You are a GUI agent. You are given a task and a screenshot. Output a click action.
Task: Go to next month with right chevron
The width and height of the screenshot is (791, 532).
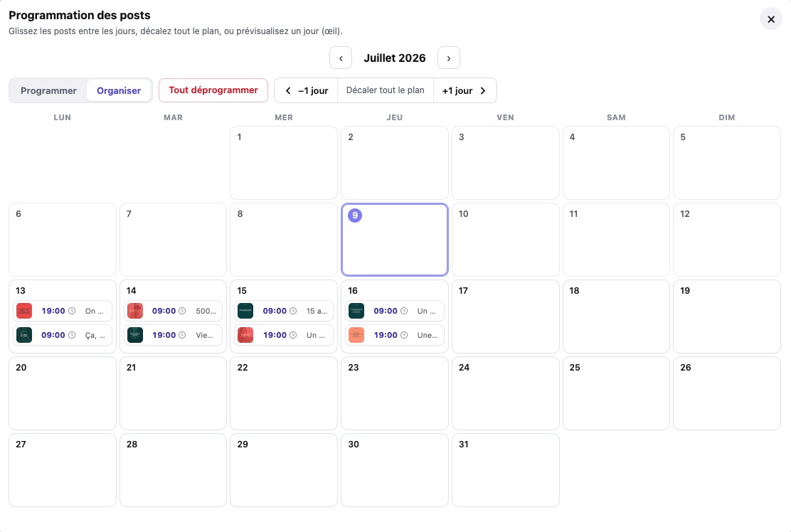[448, 58]
